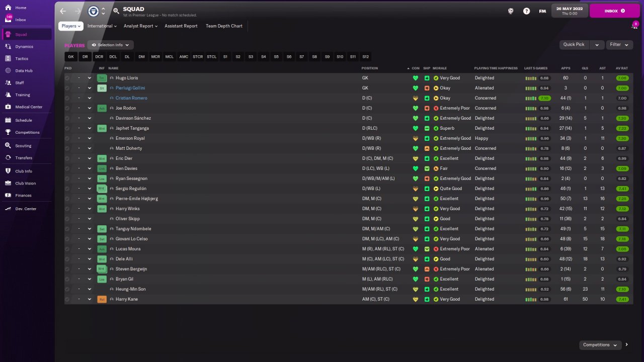Open the Filter dropdown
The image size is (644, 362).
(619, 45)
